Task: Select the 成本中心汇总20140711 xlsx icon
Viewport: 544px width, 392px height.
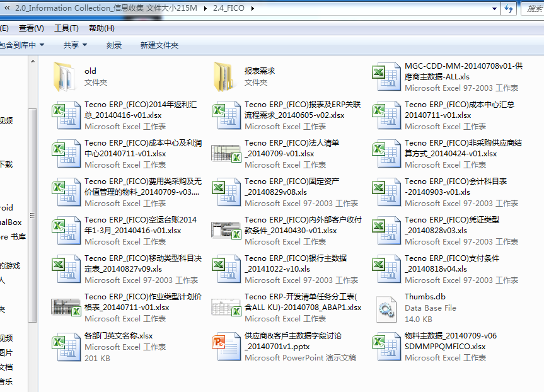Action: [386, 115]
